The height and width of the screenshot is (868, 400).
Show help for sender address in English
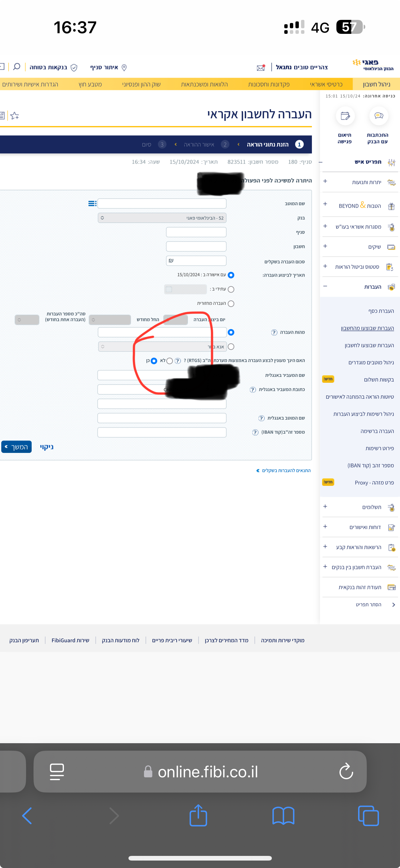[253, 390]
